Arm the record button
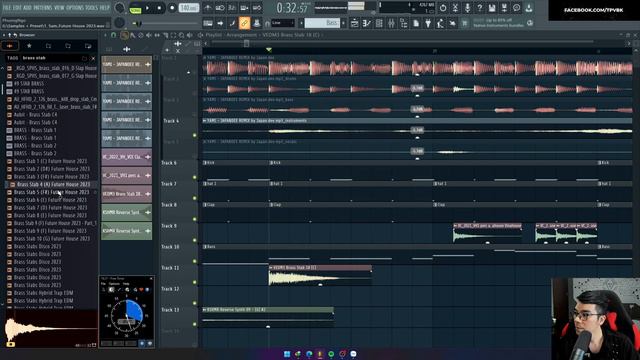This screenshot has width=640, height=360. [172, 8]
